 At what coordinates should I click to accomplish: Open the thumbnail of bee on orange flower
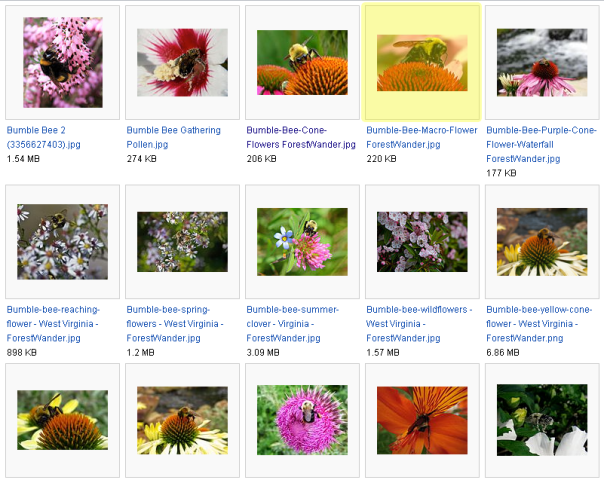click(422, 420)
